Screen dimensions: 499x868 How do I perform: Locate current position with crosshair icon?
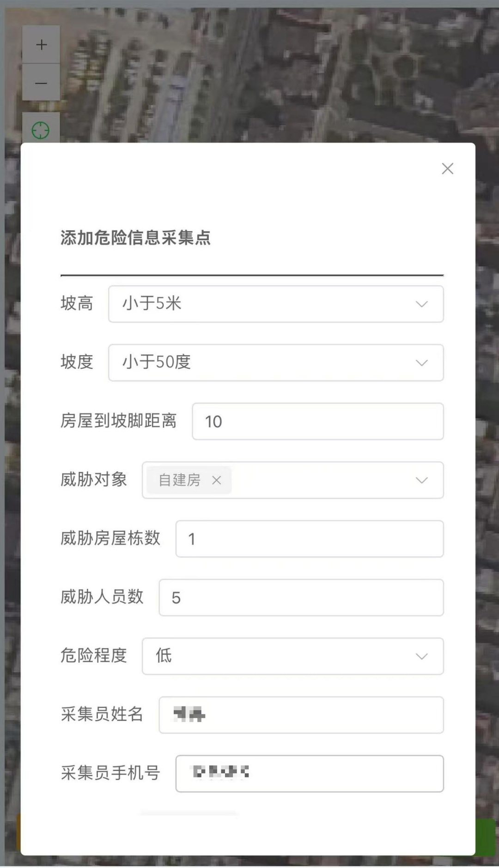coord(41,130)
